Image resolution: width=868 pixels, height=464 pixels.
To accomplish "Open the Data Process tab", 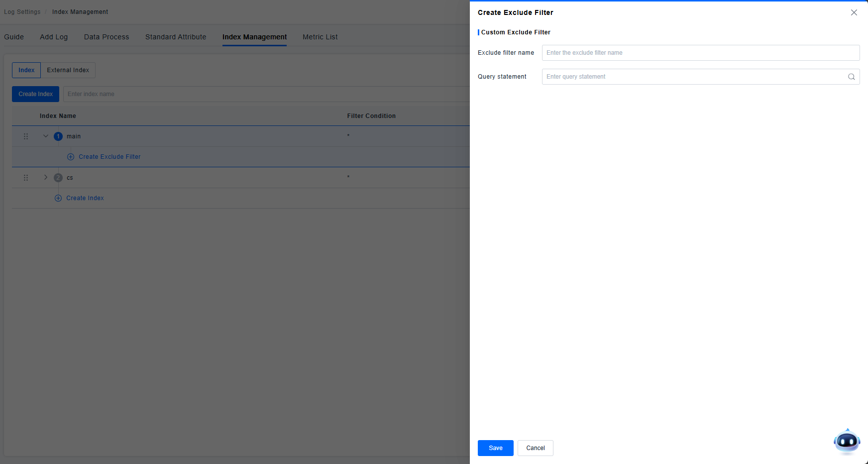I will 107,37.
